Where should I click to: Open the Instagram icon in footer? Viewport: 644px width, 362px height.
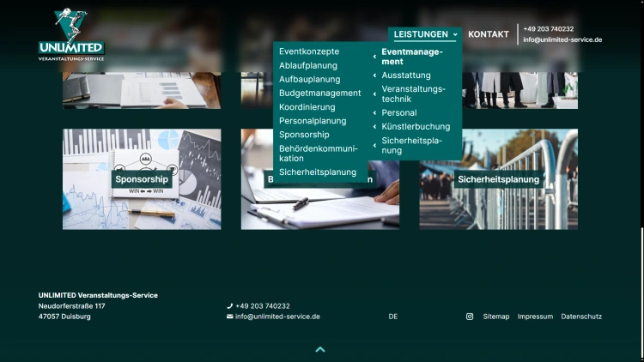470,317
